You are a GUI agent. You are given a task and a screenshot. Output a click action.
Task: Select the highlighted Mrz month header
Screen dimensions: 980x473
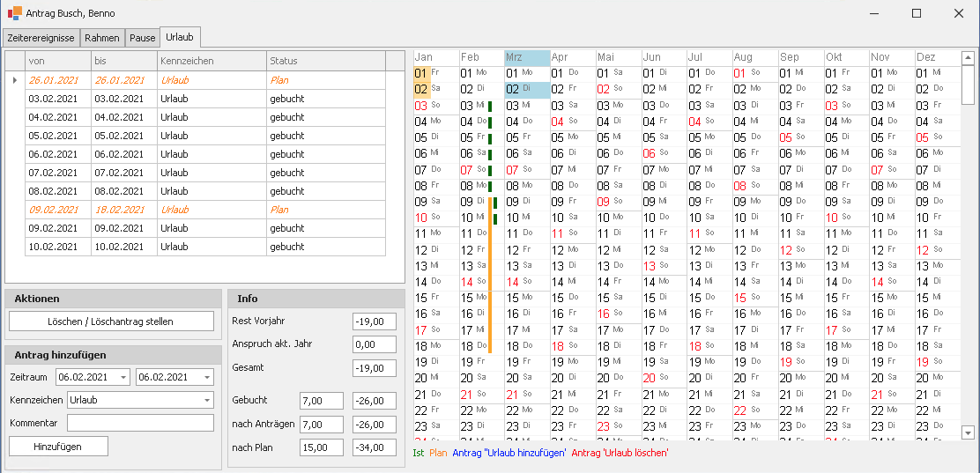tap(526, 57)
